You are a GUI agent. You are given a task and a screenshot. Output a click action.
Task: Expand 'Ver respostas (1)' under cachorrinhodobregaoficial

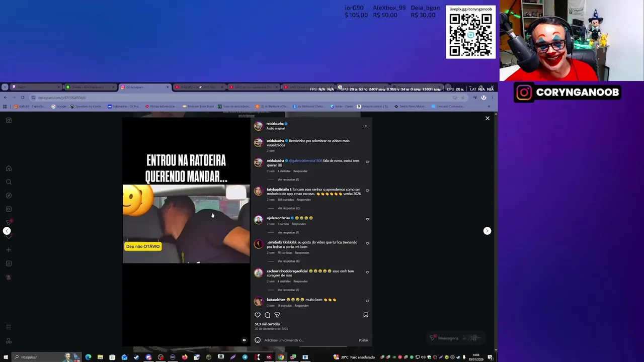(288, 290)
